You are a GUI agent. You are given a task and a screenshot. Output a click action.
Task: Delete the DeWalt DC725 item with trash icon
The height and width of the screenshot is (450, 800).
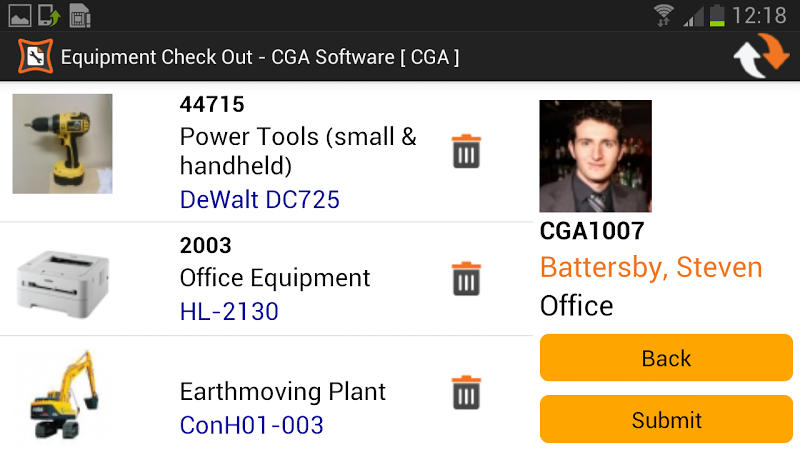[x=466, y=152]
